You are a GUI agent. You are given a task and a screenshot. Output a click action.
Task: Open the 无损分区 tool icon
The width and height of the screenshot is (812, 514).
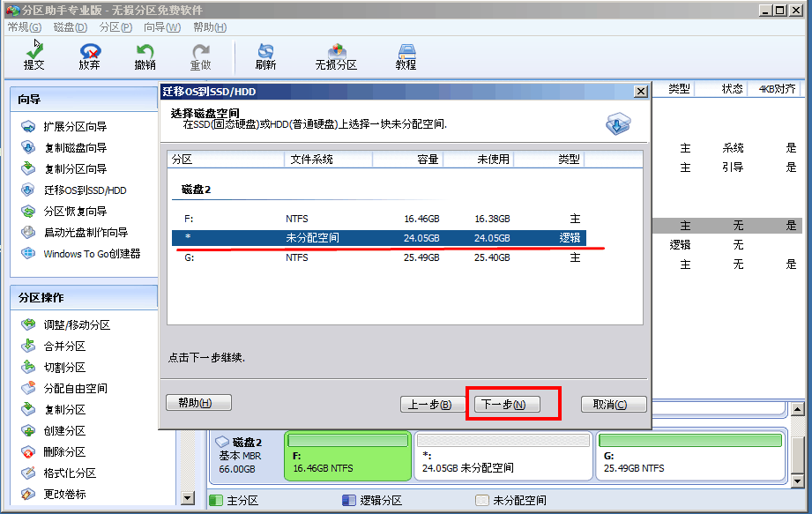(337, 55)
